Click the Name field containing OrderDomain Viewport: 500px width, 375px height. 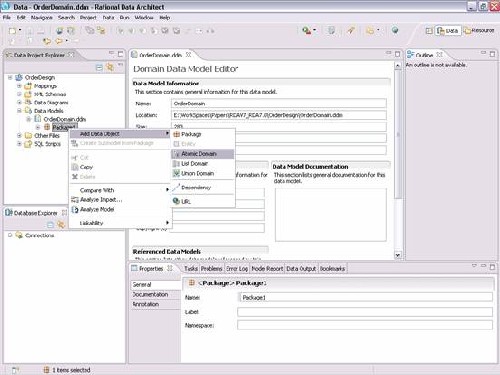[279, 103]
